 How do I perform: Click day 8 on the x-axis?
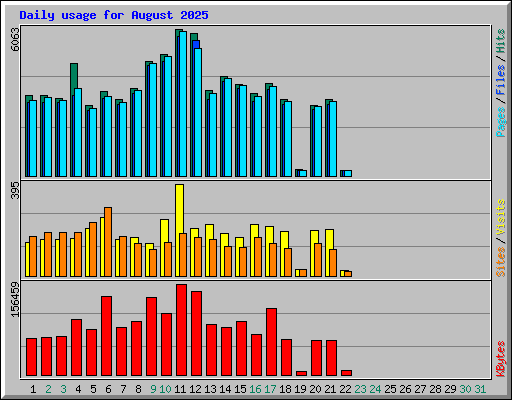tap(138, 389)
